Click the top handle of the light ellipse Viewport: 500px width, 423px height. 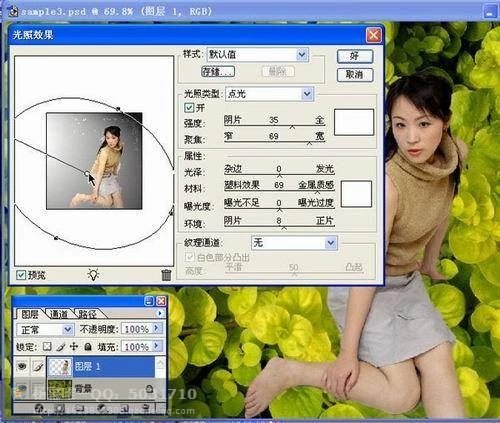point(118,108)
